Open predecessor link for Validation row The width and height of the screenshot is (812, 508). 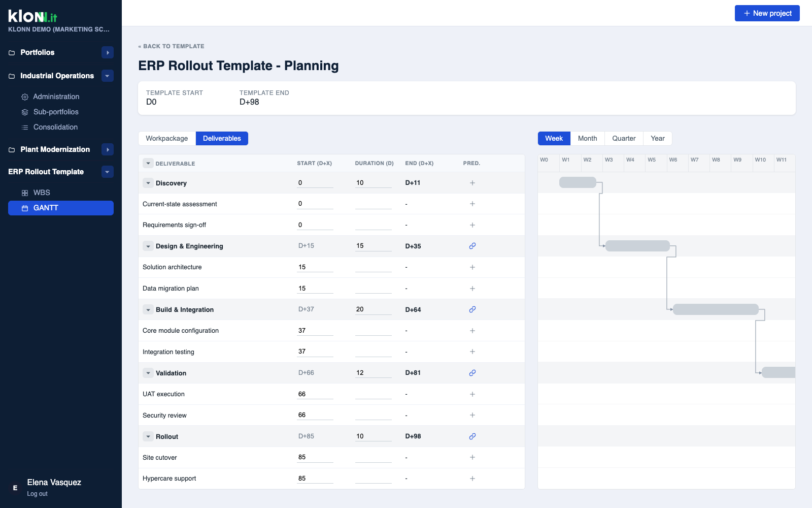pyautogui.click(x=472, y=373)
